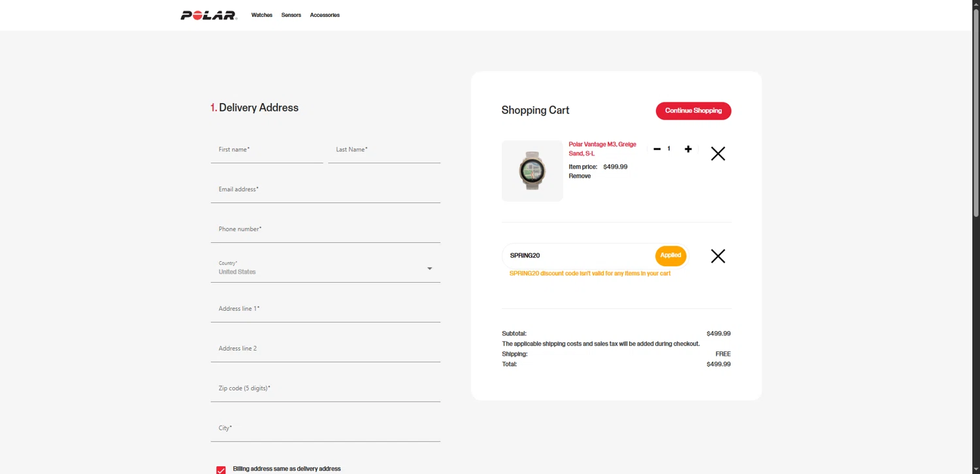Click the Item price $499.99 value
980x474 pixels.
point(615,167)
